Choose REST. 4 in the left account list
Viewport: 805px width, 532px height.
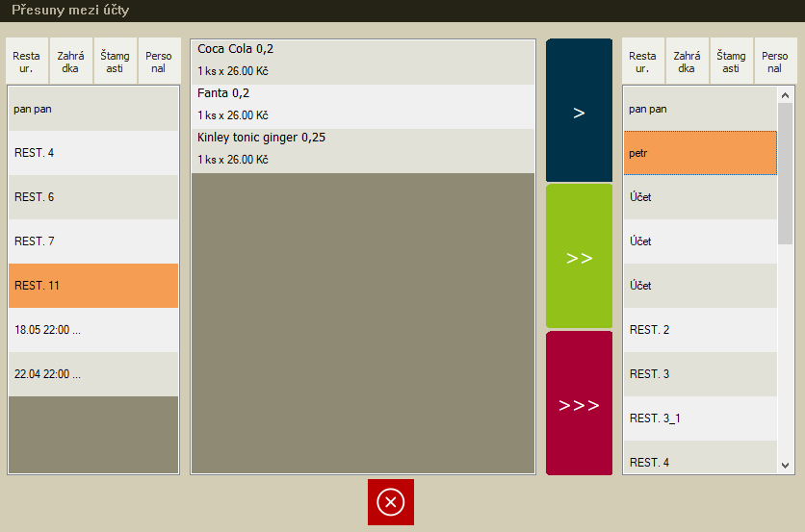pyautogui.click(x=93, y=153)
